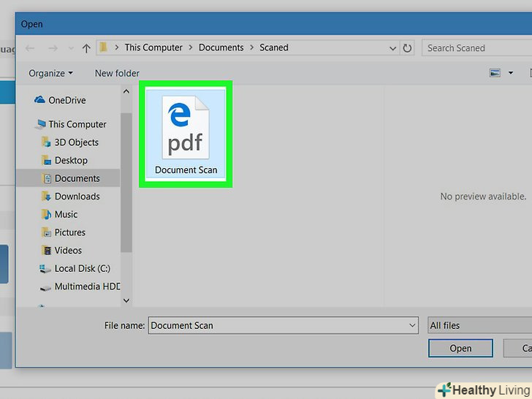Screen dimensions: 532x399
Task: Open the Desktop folder in sidebar
Action: coord(72,160)
